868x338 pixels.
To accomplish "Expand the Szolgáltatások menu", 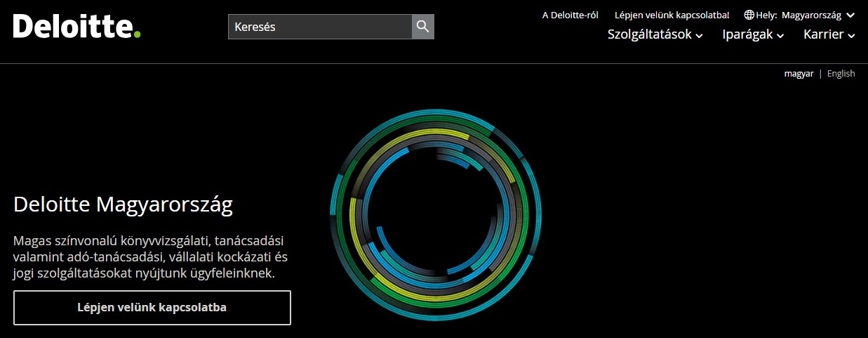I will [655, 34].
